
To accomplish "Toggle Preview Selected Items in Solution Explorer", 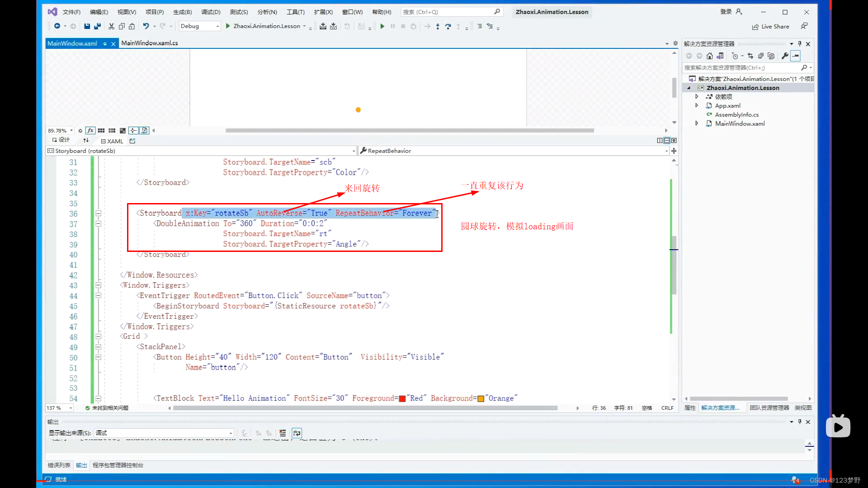I will 796,56.
